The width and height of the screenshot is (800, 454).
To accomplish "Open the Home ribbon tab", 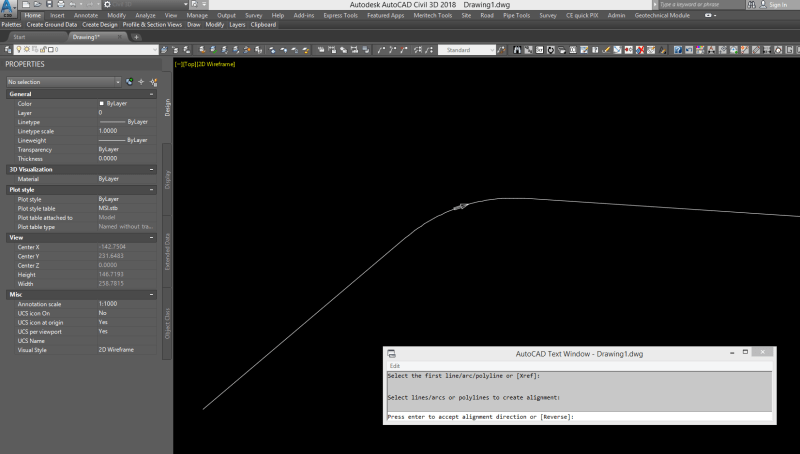I will (x=33, y=15).
